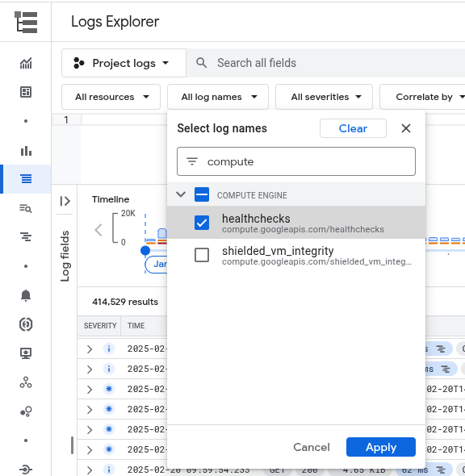Expand the fourth log entry row
Viewport: 465px width, 476px height.
90,410
